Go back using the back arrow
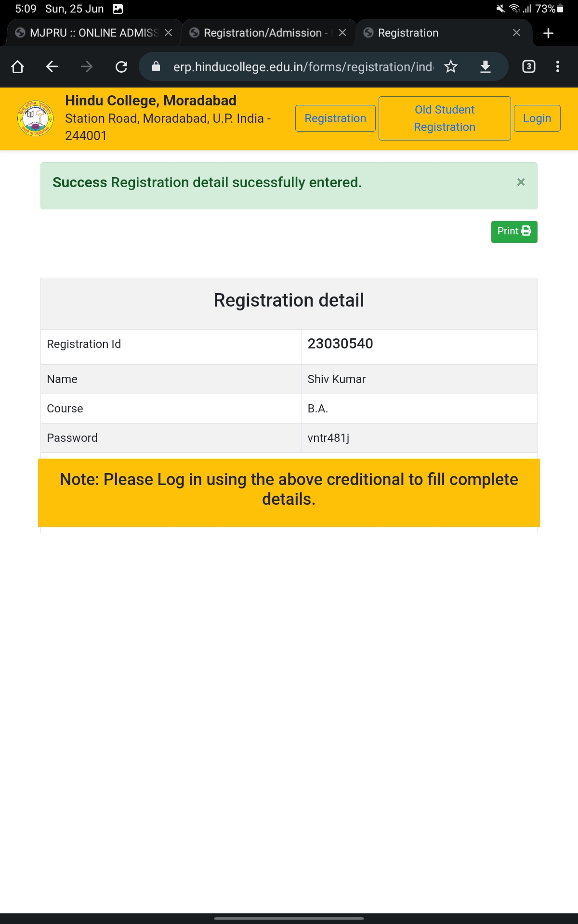The image size is (578, 924). tap(52, 66)
